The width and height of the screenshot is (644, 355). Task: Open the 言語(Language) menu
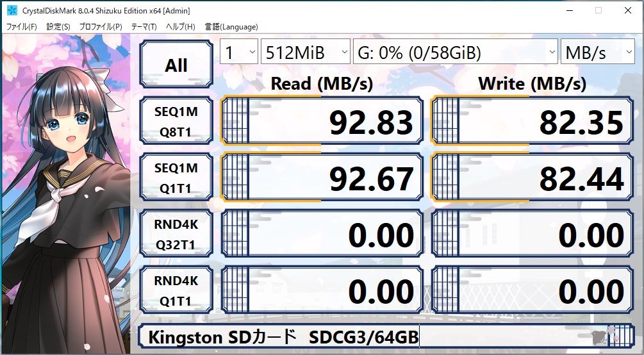coord(231,27)
